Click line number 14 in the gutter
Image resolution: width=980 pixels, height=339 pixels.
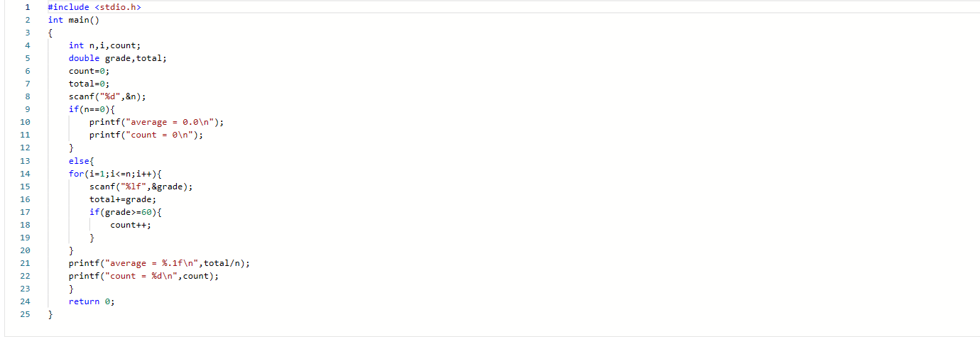(x=26, y=174)
